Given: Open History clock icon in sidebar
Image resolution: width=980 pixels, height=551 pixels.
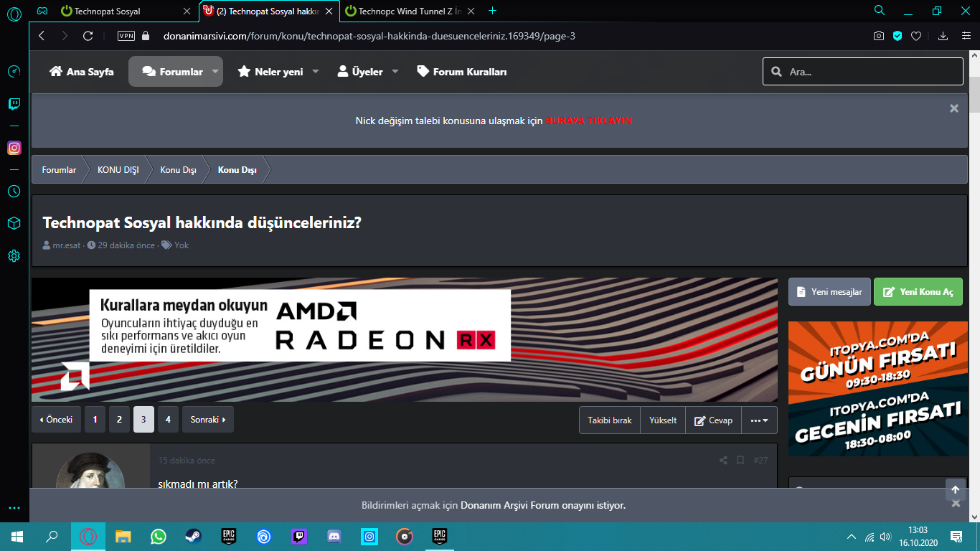Looking at the screenshot, I should (x=14, y=192).
